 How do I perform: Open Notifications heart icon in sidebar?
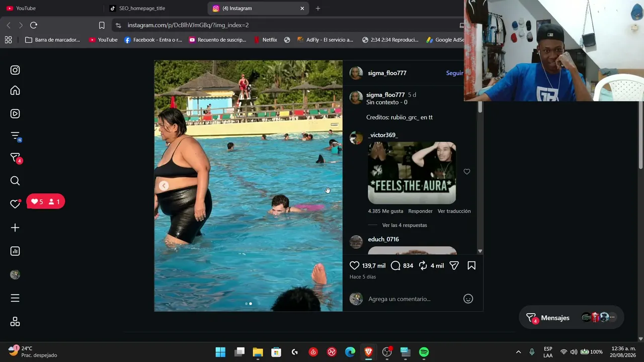coord(15,204)
